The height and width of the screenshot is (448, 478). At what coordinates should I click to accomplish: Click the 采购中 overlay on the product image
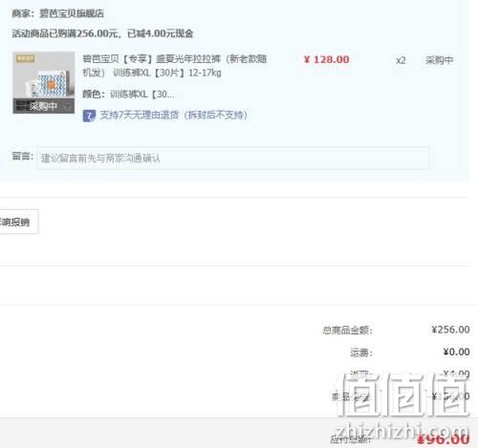pyautogui.click(x=44, y=106)
